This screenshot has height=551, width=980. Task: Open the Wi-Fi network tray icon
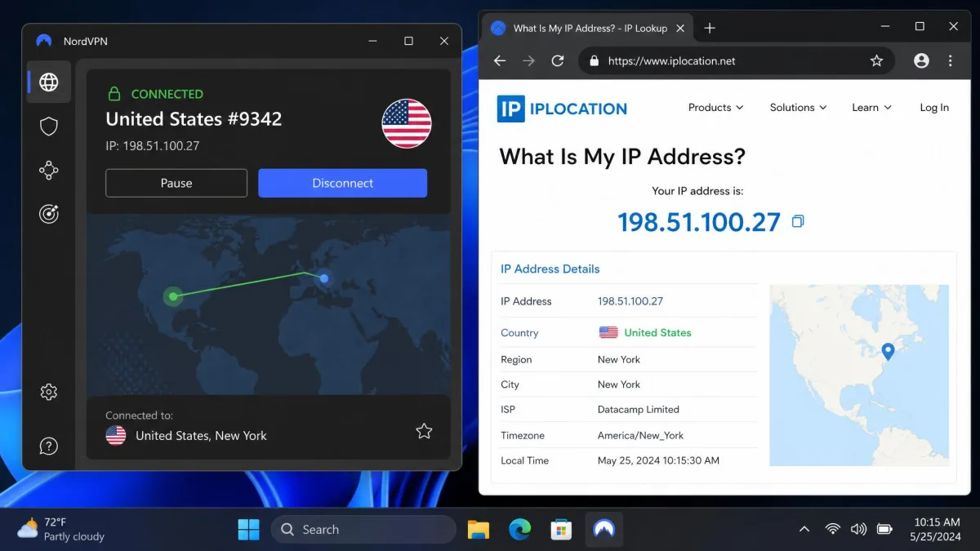click(x=832, y=529)
